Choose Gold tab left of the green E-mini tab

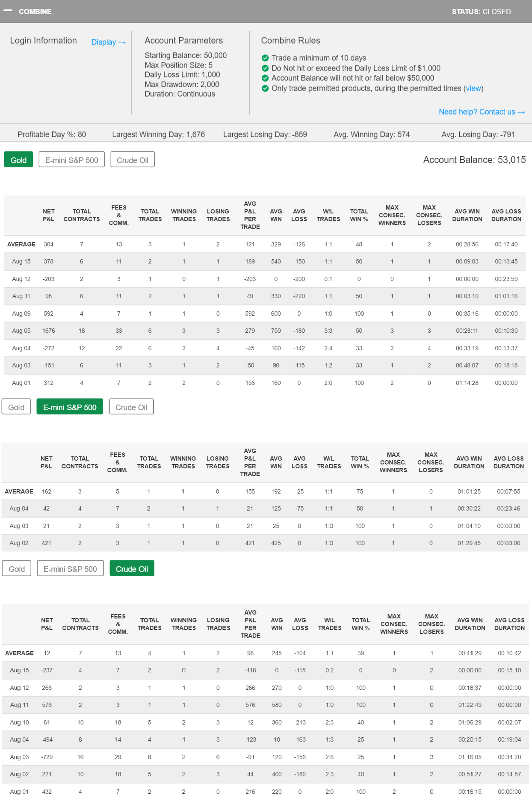pos(16,407)
